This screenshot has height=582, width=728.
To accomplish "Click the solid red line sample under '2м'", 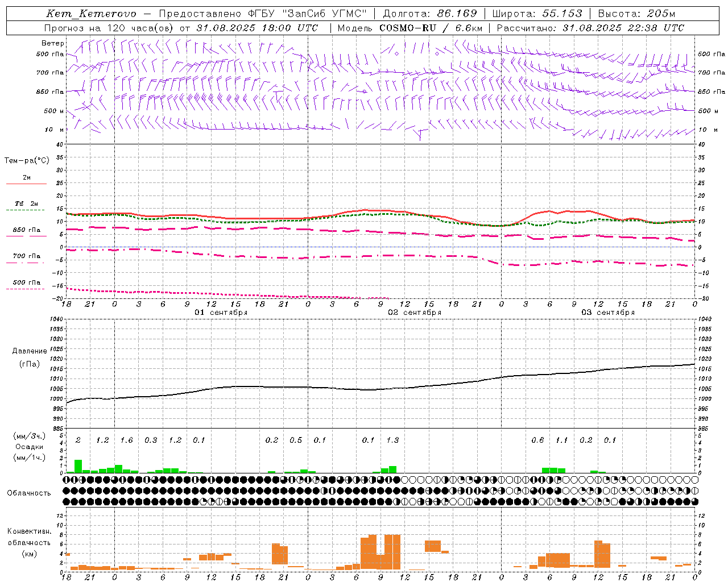I will (x=26, y=184).
